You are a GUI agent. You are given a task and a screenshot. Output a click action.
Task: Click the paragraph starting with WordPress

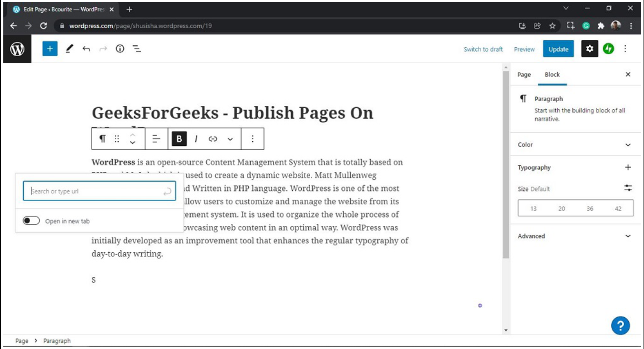tap(250, 208)
